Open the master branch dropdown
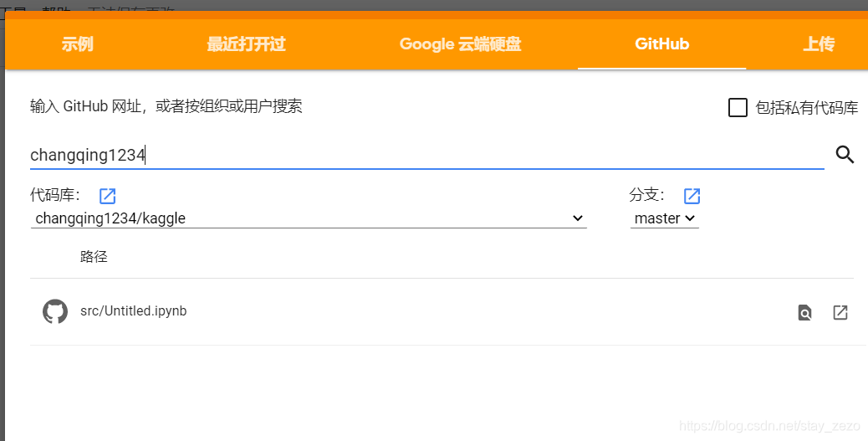This screenshot has height=441, width=868. [664, 218]
